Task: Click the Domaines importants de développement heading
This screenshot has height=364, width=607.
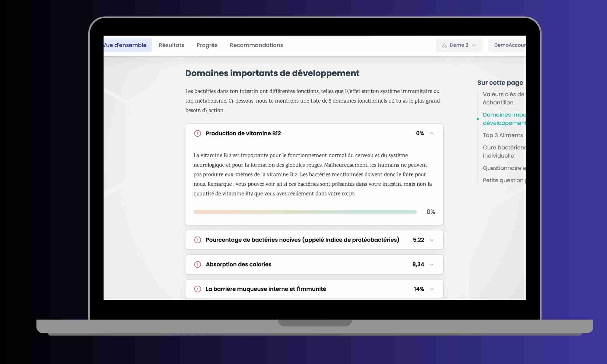Action: pyautogui.click(x=272, y=73)
